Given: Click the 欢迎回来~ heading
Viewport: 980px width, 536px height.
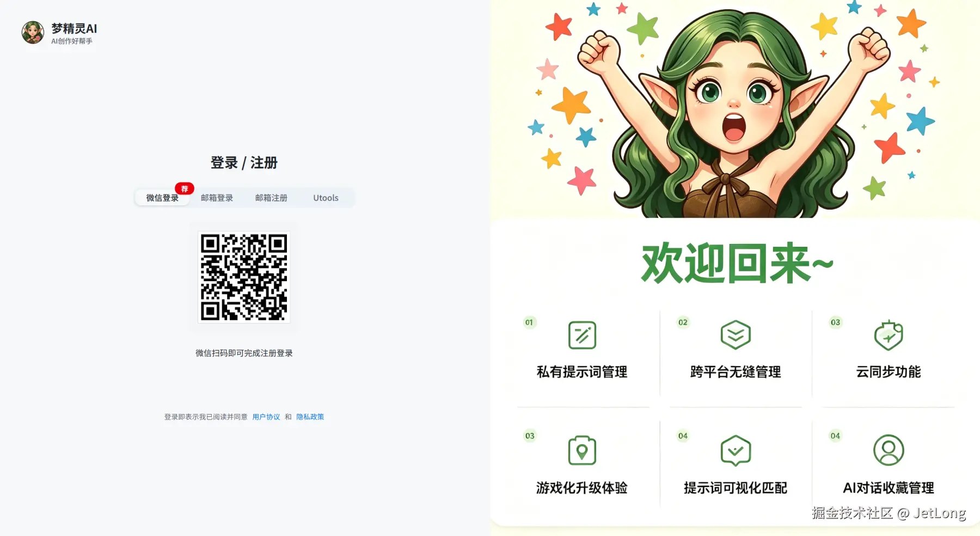Looking at the screenshot, I should click(x=737, y=264).
